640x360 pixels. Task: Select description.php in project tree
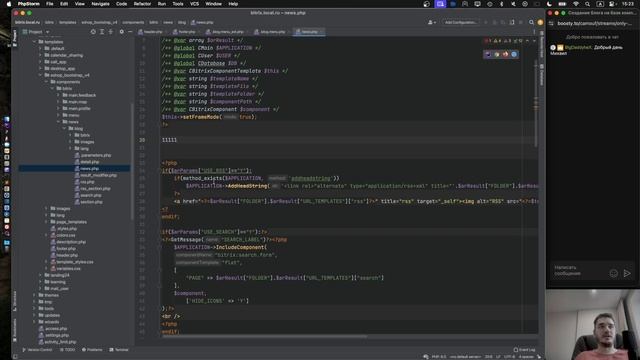(x=68, y=242)
